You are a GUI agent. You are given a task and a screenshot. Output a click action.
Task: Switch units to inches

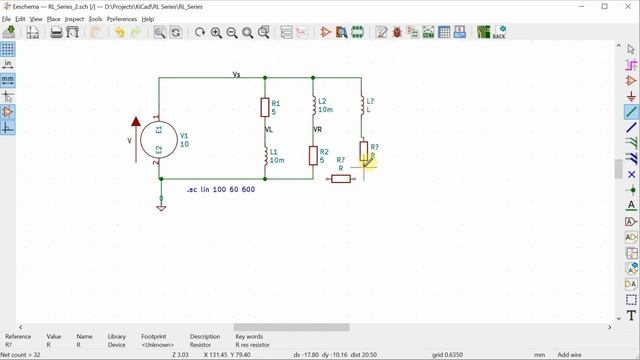click(8, 64)
